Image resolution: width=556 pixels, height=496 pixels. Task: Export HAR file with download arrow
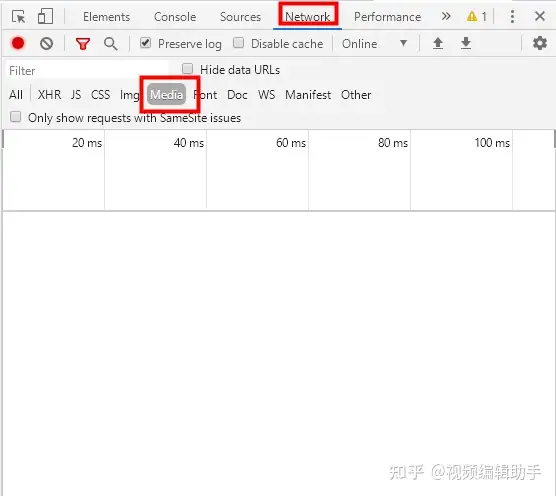pyautogui.click(x=466, y=43)
